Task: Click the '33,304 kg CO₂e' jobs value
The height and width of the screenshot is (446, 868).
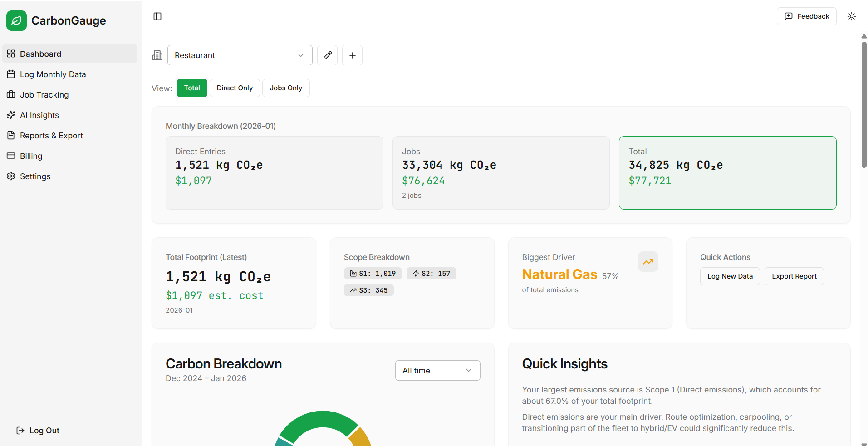Action: click(x=449, y=165)
